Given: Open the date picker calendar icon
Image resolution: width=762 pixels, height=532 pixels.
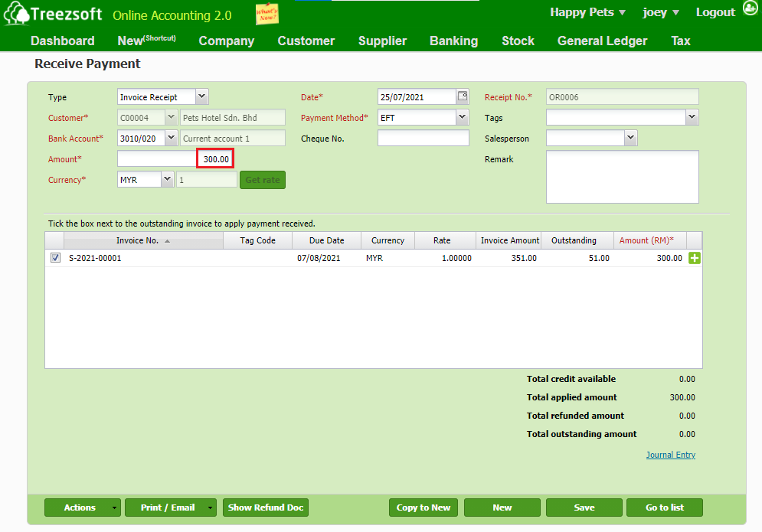Looking at the screenshot, I should (x=463, y=96).
